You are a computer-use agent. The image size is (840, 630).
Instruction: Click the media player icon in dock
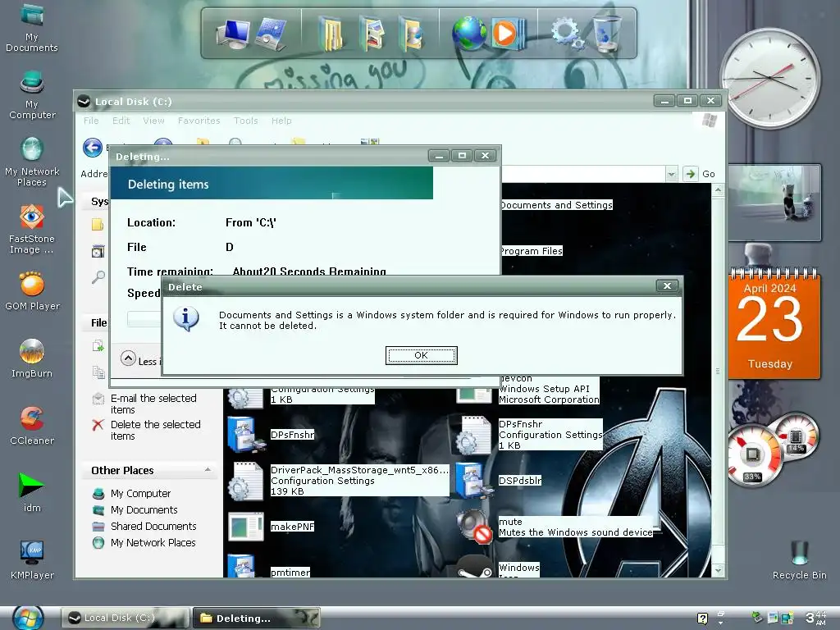(x=507, y=34)
